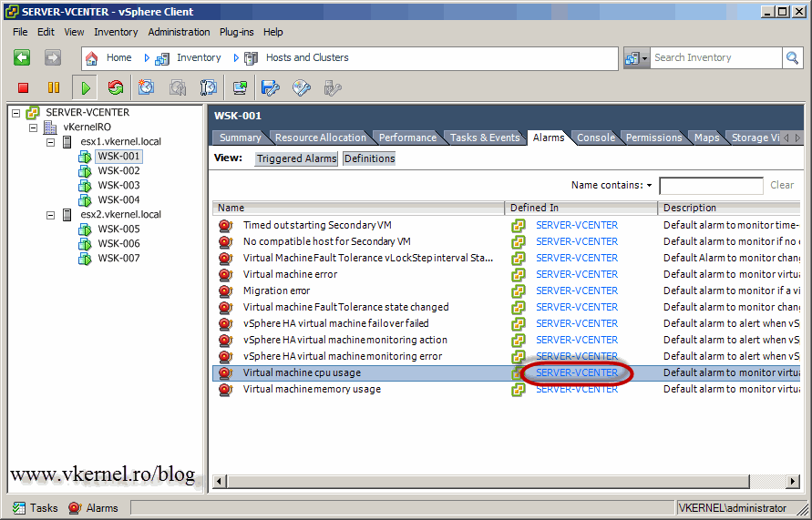The image size is (812, 520).
Task: Collapse the SERVER-VCENTER tree node
Action: 15,113
